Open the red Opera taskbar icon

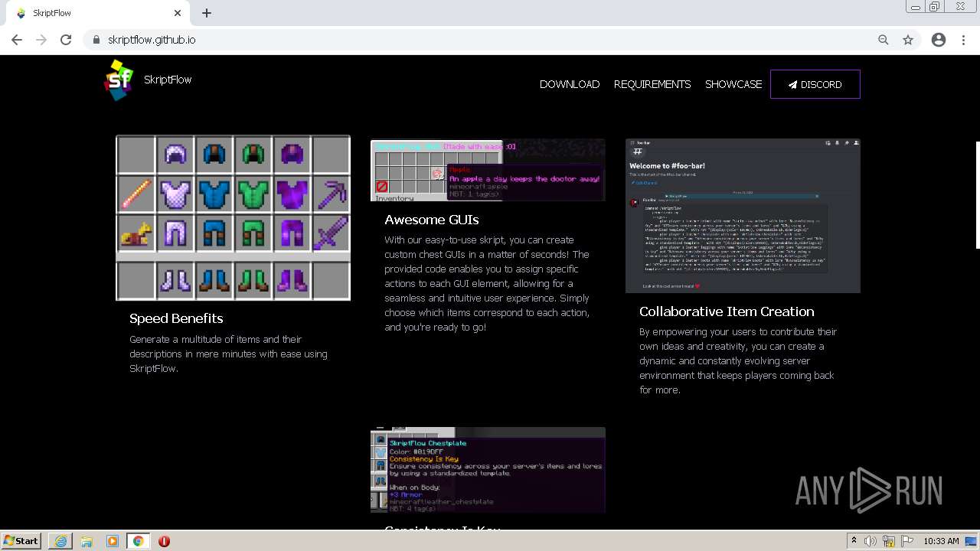point(164,541)
